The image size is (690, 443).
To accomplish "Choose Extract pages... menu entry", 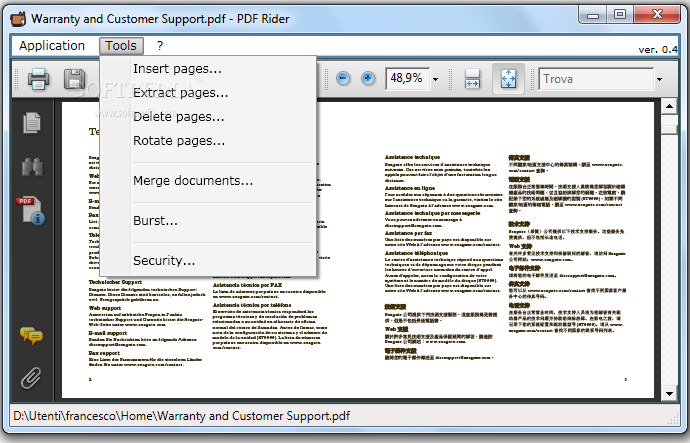I will click(208, 93).
